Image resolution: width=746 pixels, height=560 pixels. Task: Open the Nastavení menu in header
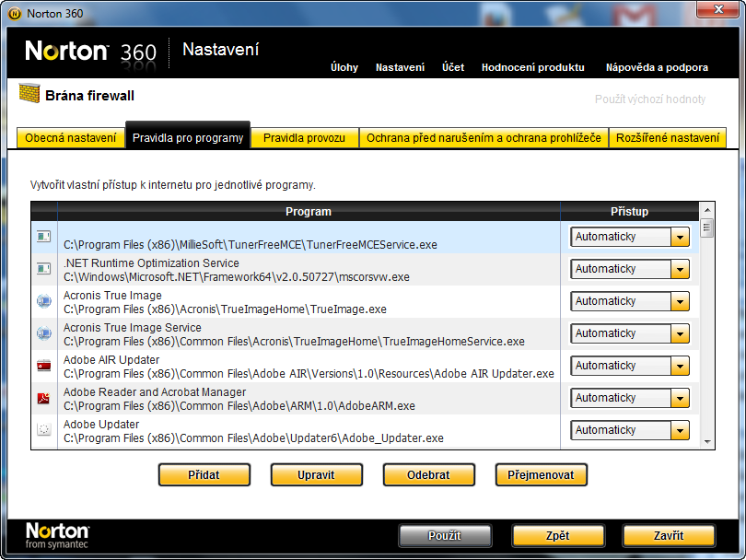point(400,67)
